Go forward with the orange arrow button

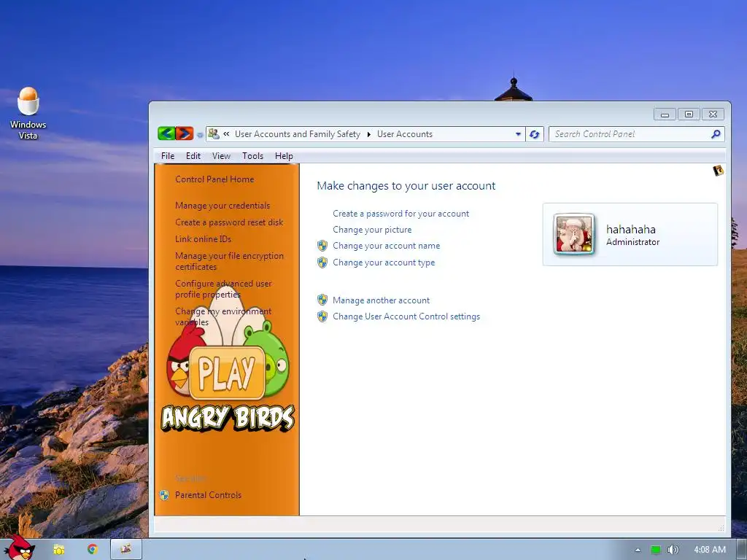[x=185, y=134]
